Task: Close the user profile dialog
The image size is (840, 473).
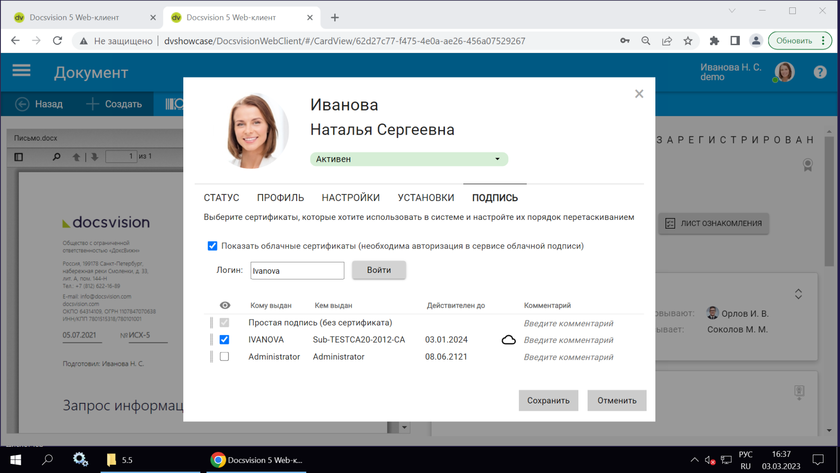Action: pyautogui.click(x=640, y=94)
